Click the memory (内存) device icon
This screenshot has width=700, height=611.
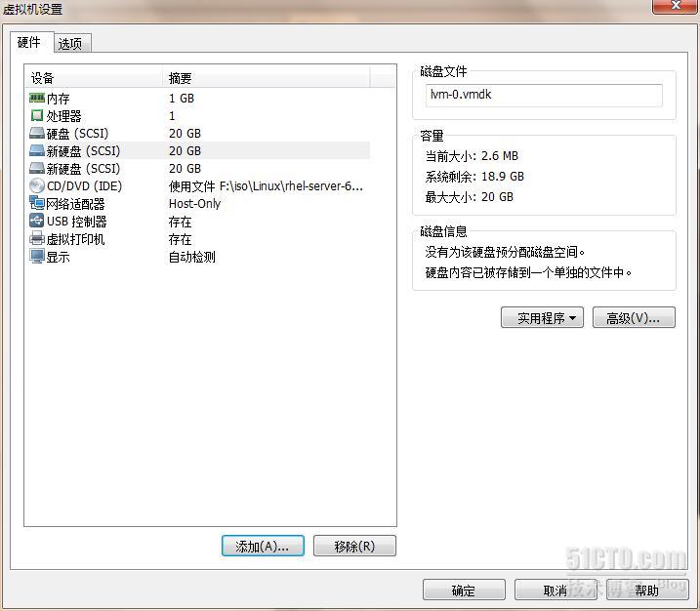pos(36,98)
